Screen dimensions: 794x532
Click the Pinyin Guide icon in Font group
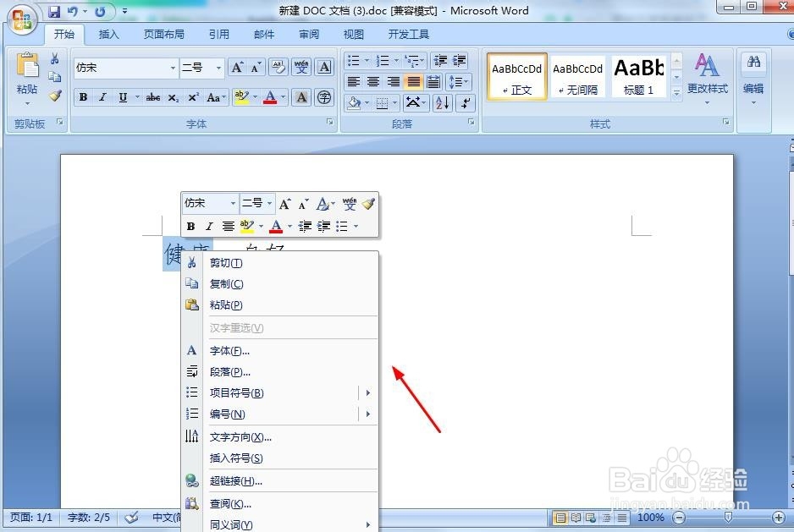click(x=301, y=66)
